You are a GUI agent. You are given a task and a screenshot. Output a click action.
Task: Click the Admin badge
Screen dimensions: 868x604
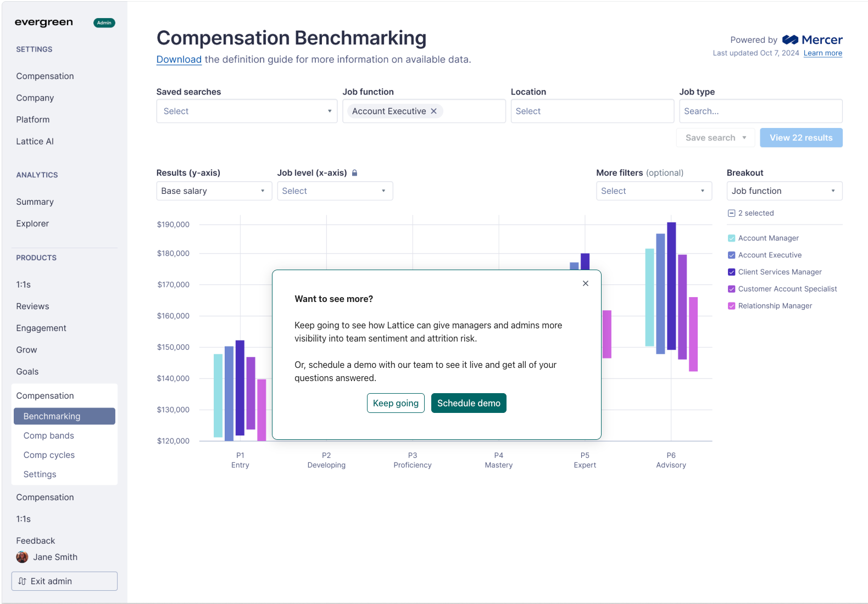click(104, 23)
